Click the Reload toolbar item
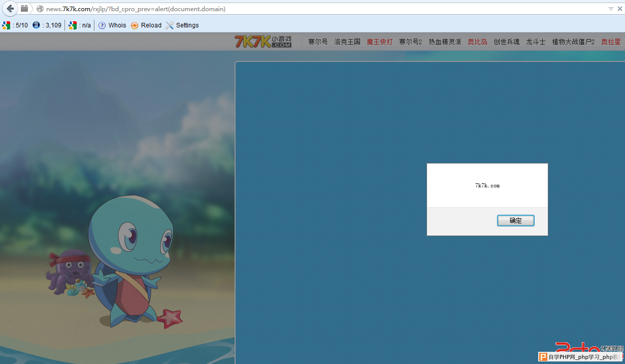The height and width of the screenshot is (364, 625). tap(146, 25)
